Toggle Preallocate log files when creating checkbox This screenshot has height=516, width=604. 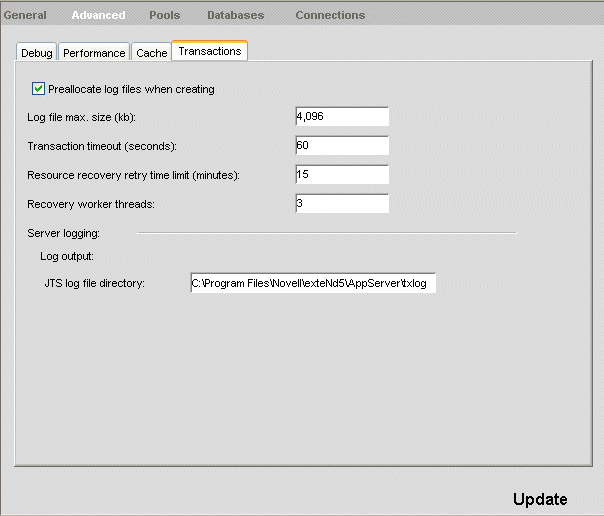(x=39, y=89)
